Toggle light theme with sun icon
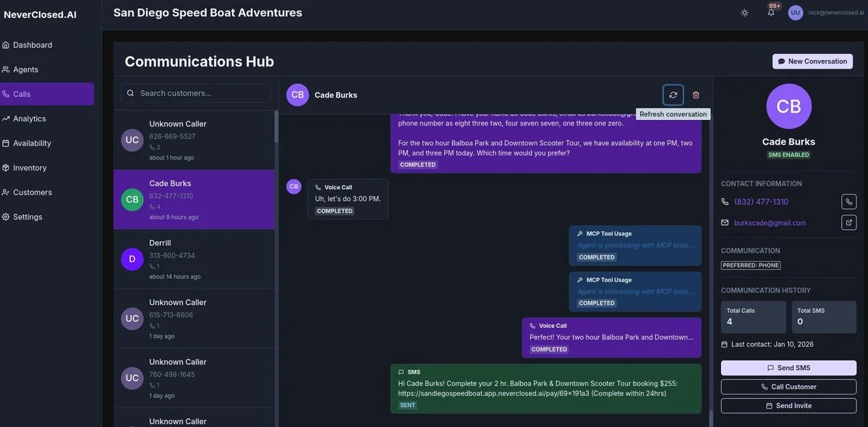 [x=745, y=13]
